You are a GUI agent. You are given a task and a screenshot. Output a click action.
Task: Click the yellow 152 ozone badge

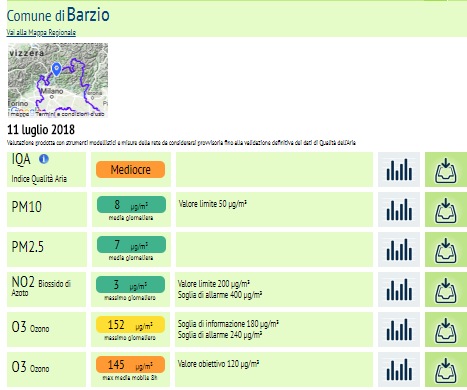point(130,325)
